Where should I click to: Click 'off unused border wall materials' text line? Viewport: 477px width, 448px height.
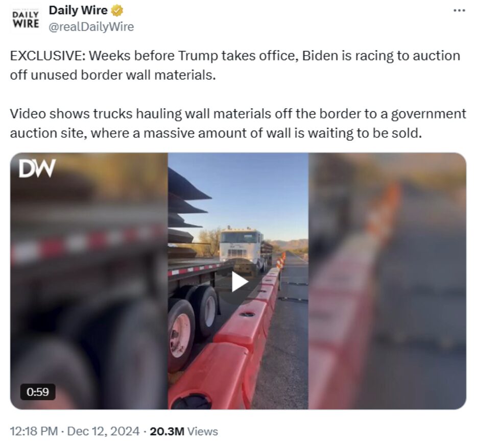pos(113,75)
